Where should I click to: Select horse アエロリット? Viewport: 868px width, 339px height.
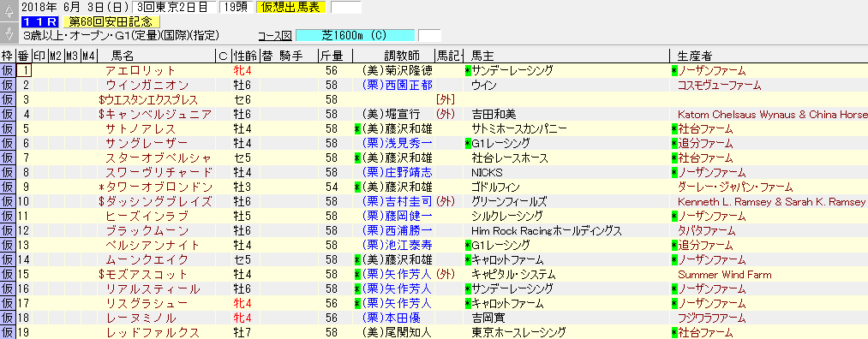click(x=140, y=71)
